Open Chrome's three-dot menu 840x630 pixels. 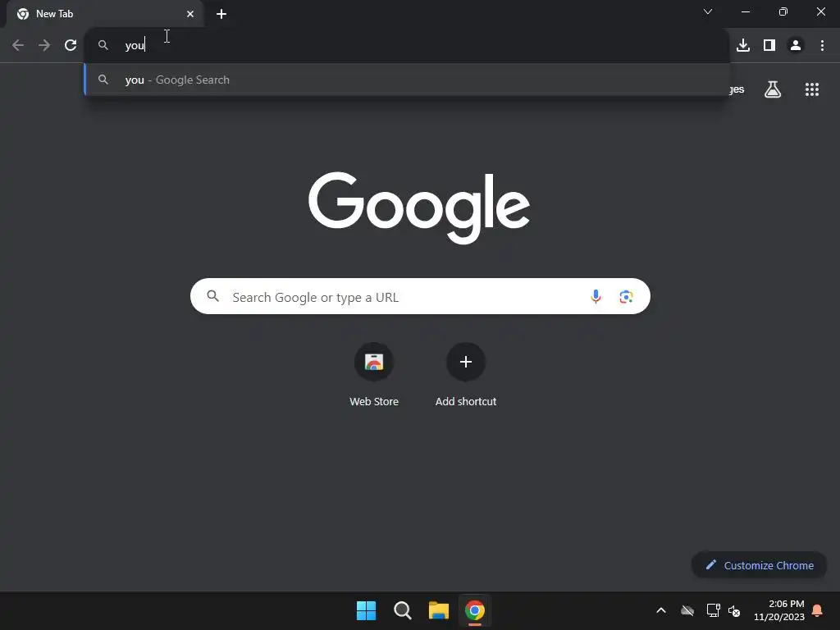click(x=822, y=45)
